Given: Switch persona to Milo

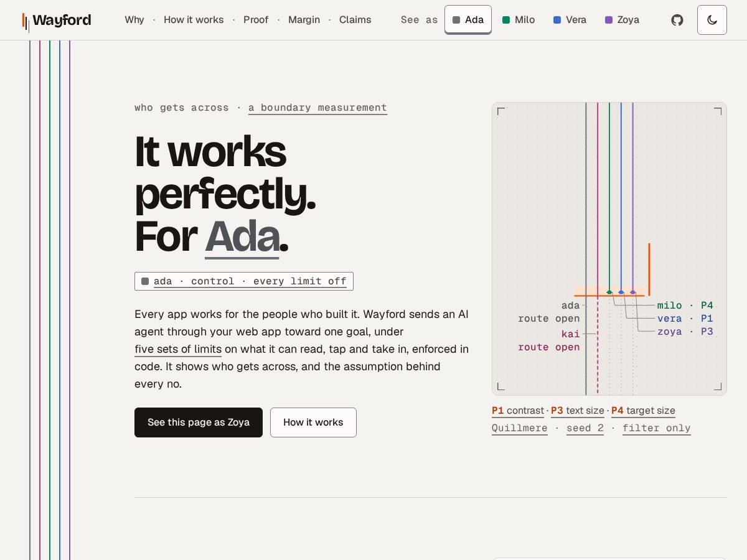Looking at the screenshot, I should tap(519, 20).
